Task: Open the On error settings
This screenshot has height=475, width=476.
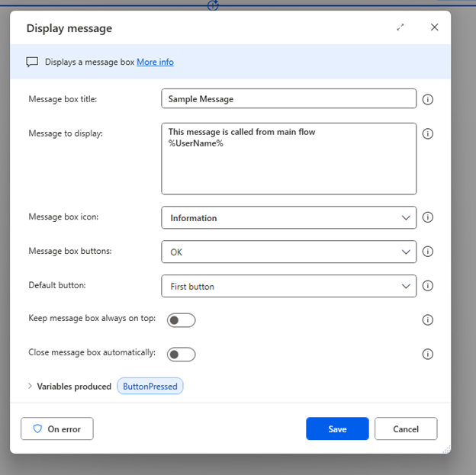Action: [x=57, y=428]
